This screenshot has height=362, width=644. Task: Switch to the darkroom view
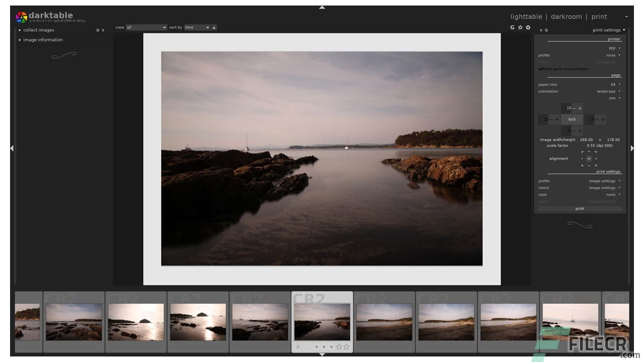coord(566,16)
